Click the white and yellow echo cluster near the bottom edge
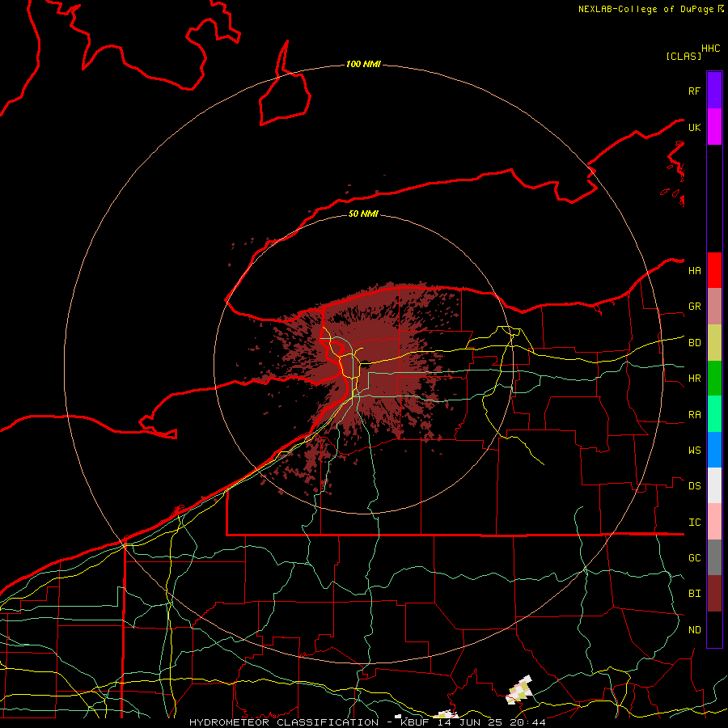 (x=519, y=691)
